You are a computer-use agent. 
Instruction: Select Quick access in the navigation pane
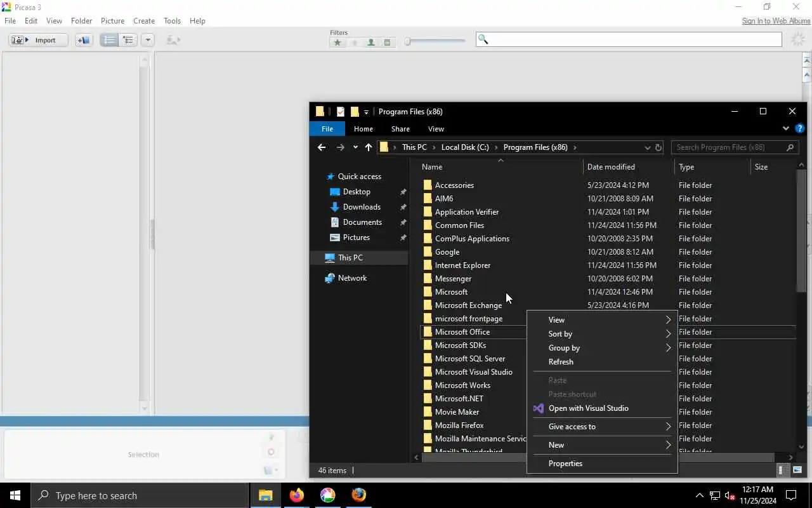(359, 177)
